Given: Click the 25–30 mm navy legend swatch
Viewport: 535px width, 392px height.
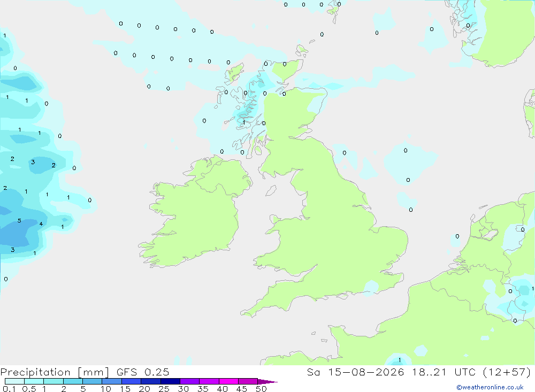Looking at the screenshot, I should pos(170,381).
